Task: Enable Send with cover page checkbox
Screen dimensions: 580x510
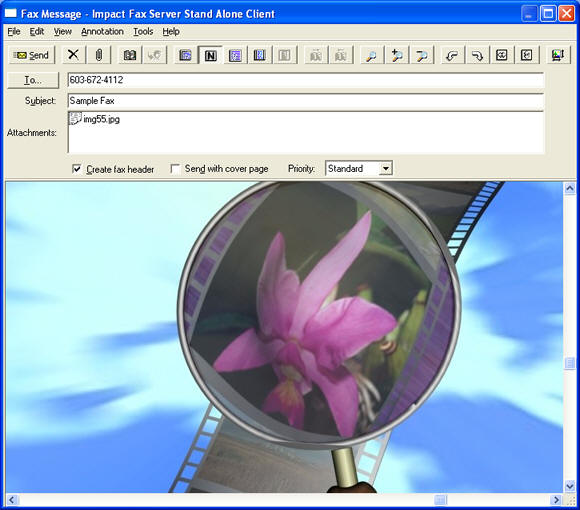Action: click(x=175, y=169)
